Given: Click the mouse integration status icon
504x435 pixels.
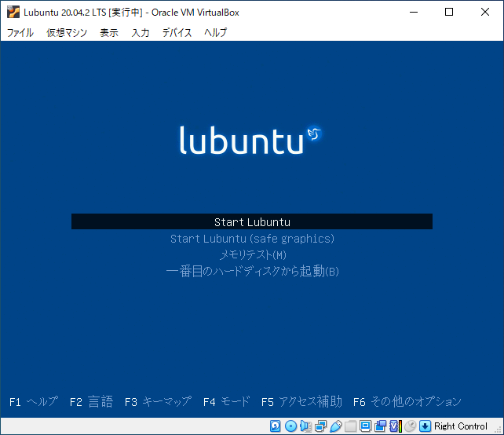Looking at the screenshot, I should [x=410, y=426].
